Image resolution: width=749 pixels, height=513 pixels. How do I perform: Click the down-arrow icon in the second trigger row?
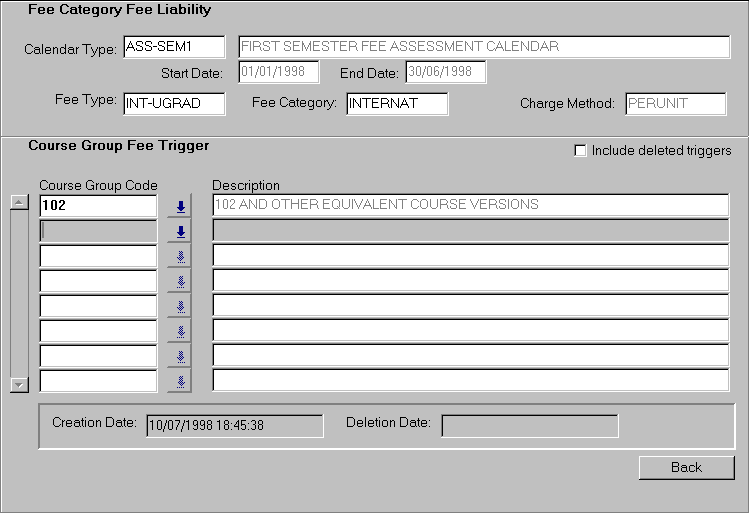(x=180, y=232)
